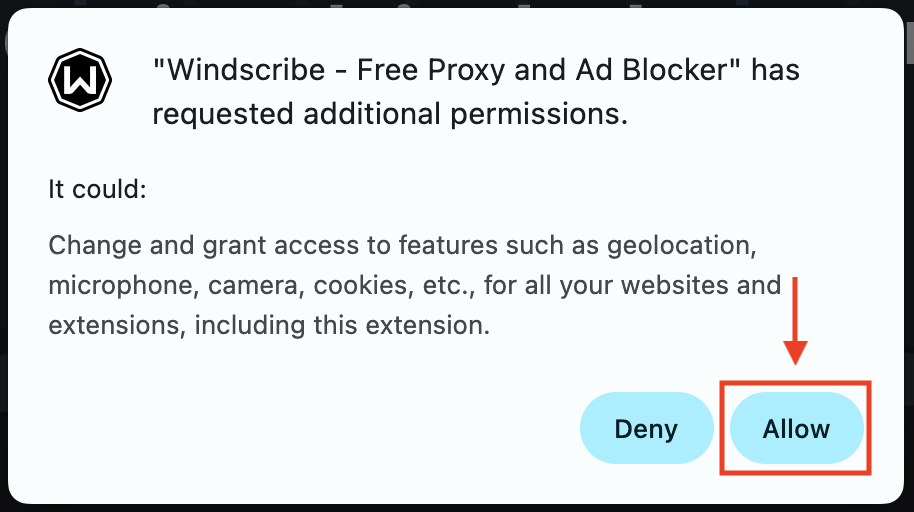Click "requested additional permissions" heading line
This screenshot has height=512, width=914.
click(x=389, y=115)
